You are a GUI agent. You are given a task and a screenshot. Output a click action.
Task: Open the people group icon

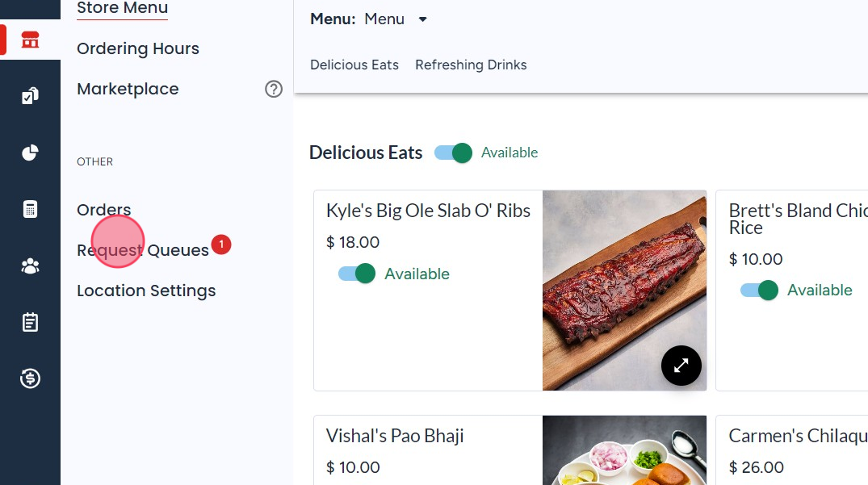(x=30, y=266)
